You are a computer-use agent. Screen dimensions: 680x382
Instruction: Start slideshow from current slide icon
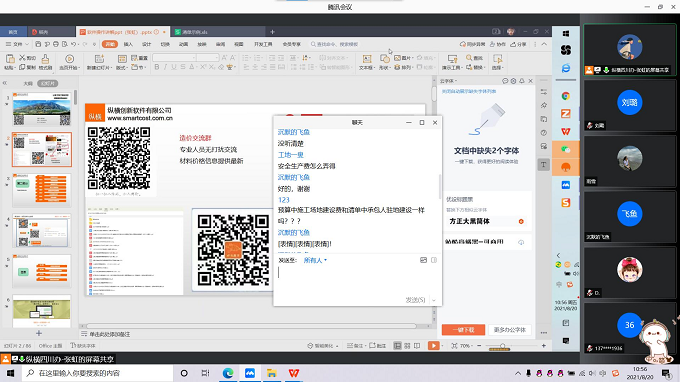click(x=69, y=59)
